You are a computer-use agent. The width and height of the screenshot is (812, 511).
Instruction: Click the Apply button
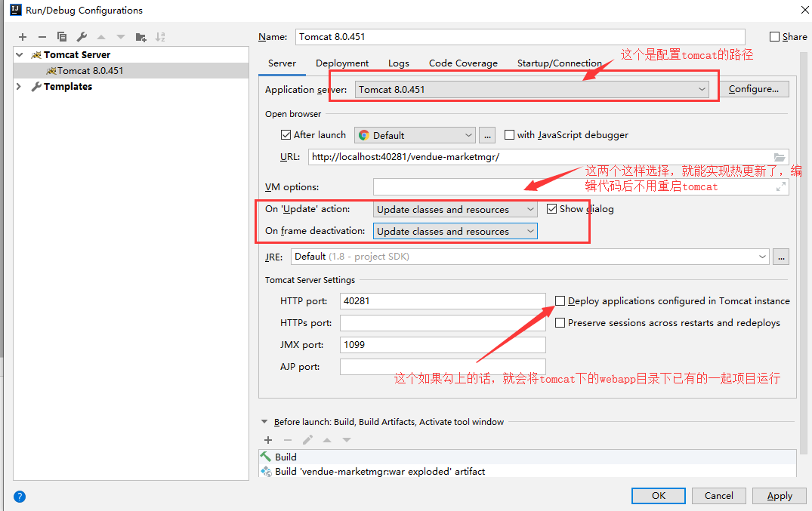point(780,495)
